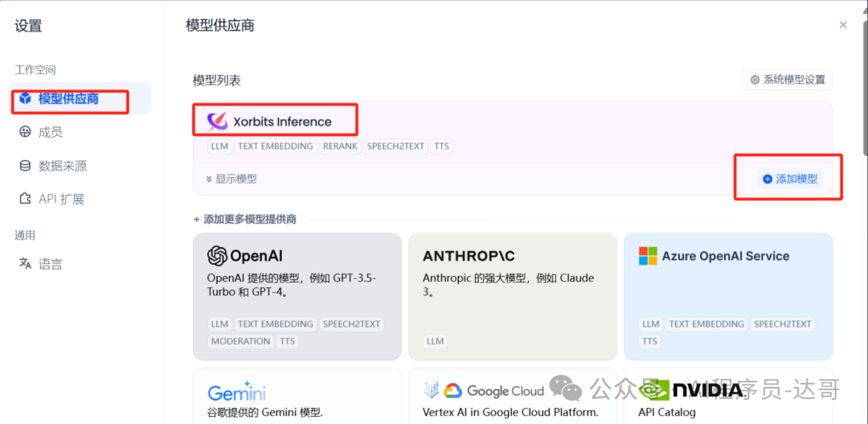Viewport: 868px width, 424px height.
Task: Click the OpenAI logo icon
Action: click(x=217, y=256)
